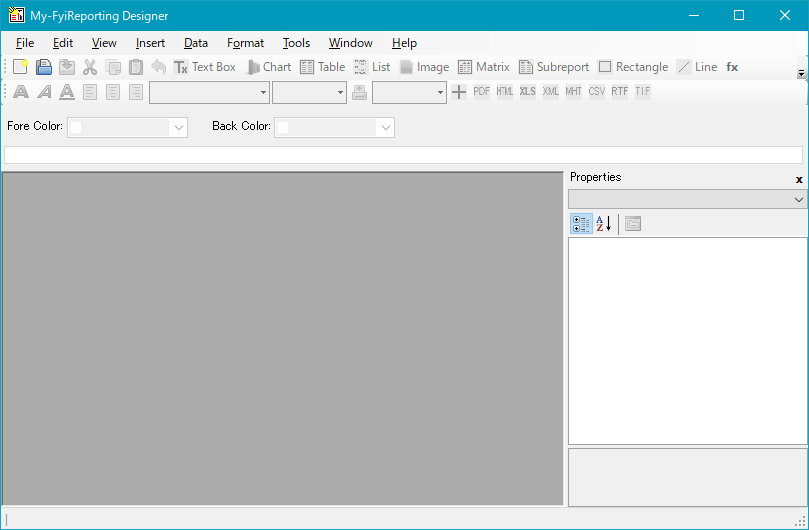Open the Back Color dropdown
Viewport: 809px width, 530px height.
[x=386, y=127]
